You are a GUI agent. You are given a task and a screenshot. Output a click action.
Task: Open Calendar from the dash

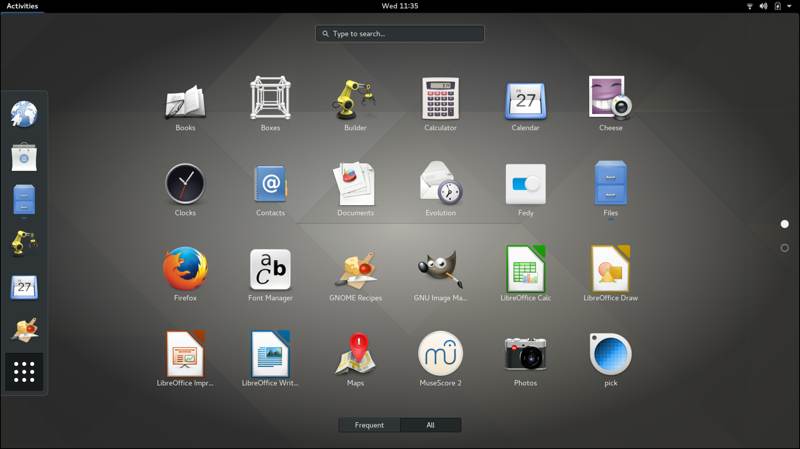(24, 287)
